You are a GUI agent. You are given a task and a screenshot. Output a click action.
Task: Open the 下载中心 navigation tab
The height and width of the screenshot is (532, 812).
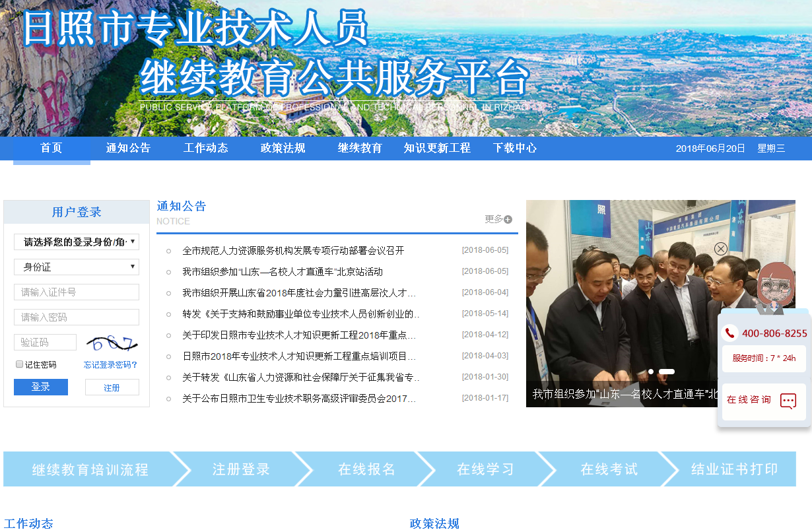click(x=514, y=149)
